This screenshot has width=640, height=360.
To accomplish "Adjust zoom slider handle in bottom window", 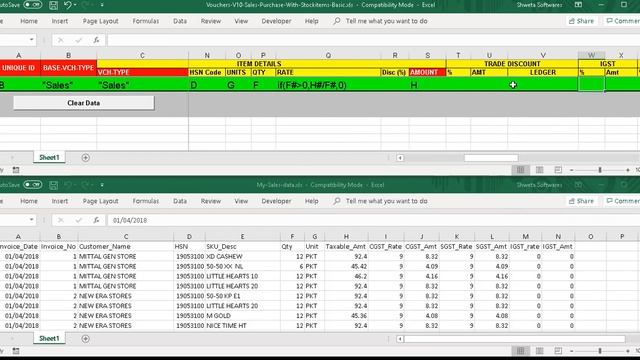I will (x=600, y=351).
